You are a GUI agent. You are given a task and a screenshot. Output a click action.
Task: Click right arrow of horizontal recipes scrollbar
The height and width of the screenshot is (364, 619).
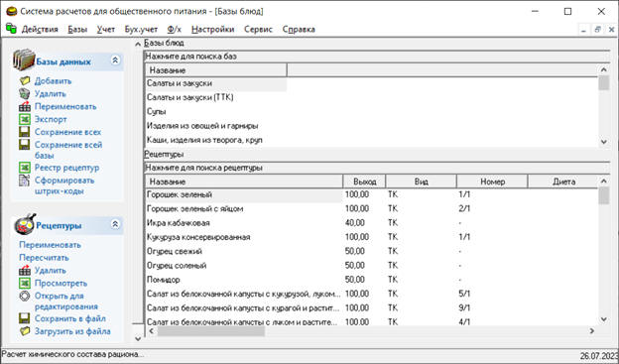pyautogui.click(x=592, y=331)
